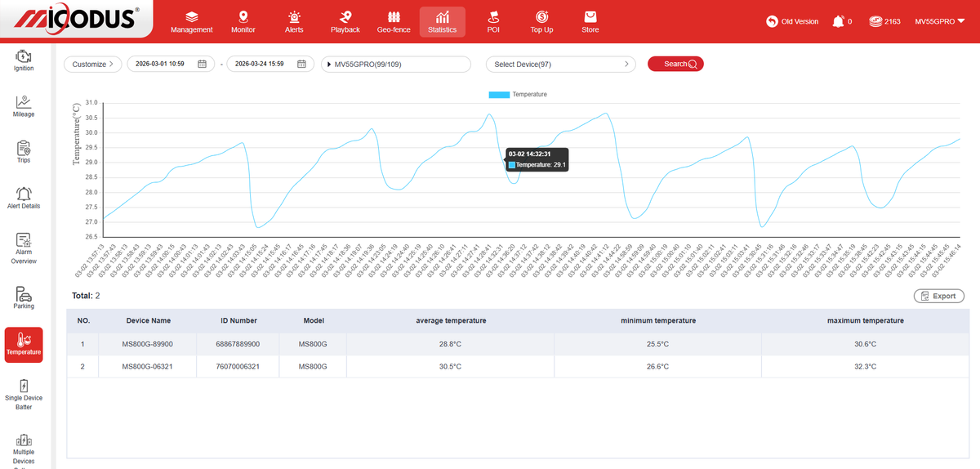The height and width of the screenshot is (469, 980).
Task: Click average temperature 30.5°C cell
Action: (450, 367)
